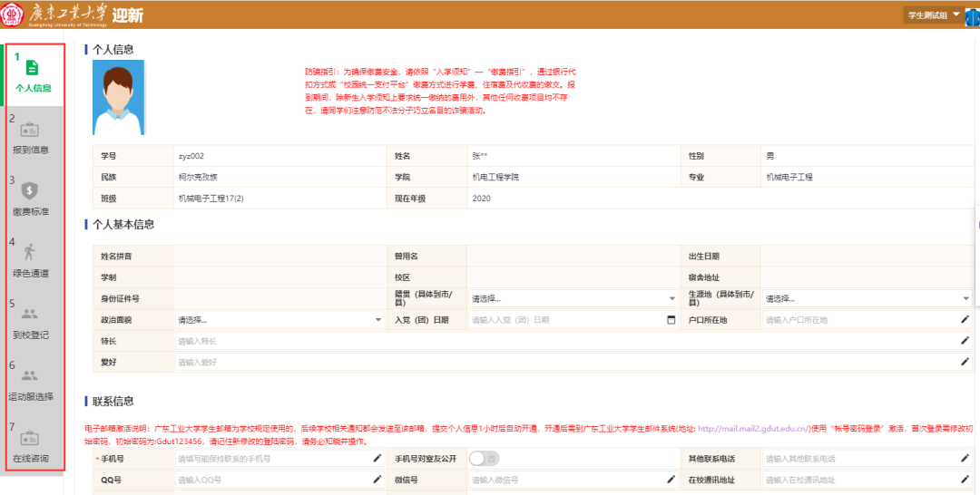980x495 pixels.
Task: Open the 学生测试组 user dropdown
Action: [x=934, y=15]
